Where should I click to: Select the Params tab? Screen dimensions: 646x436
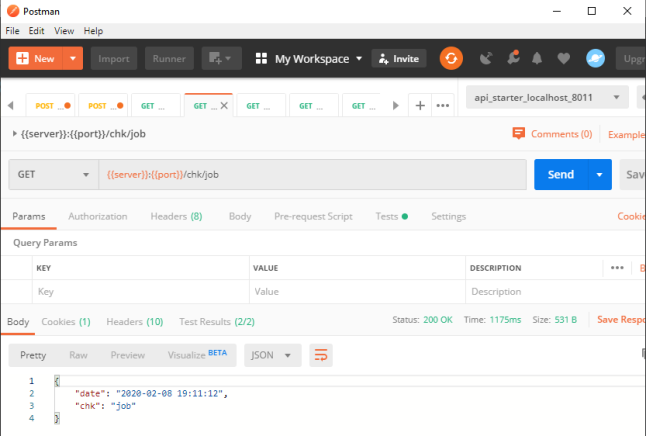coord(29,216)
